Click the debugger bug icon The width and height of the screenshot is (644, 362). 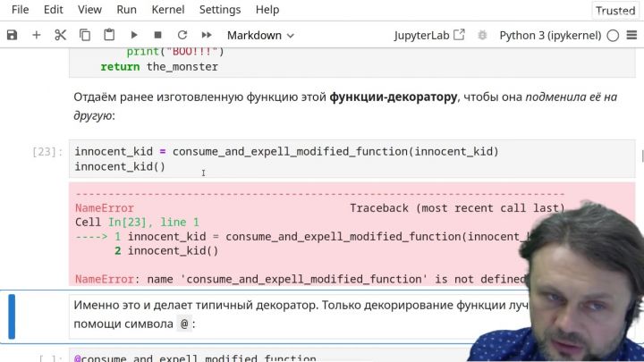(483, 35)
